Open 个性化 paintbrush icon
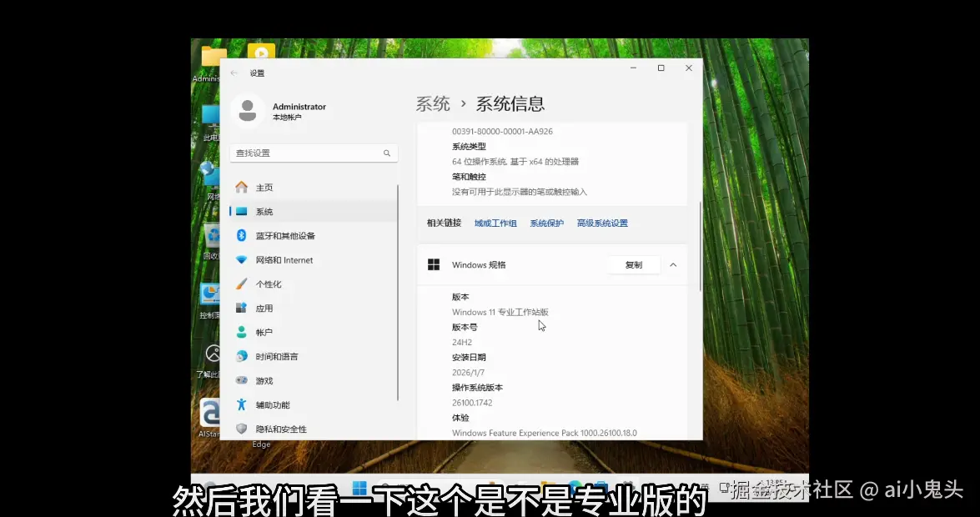The width and height of the screenshot is (980, 517). point(241,284)
